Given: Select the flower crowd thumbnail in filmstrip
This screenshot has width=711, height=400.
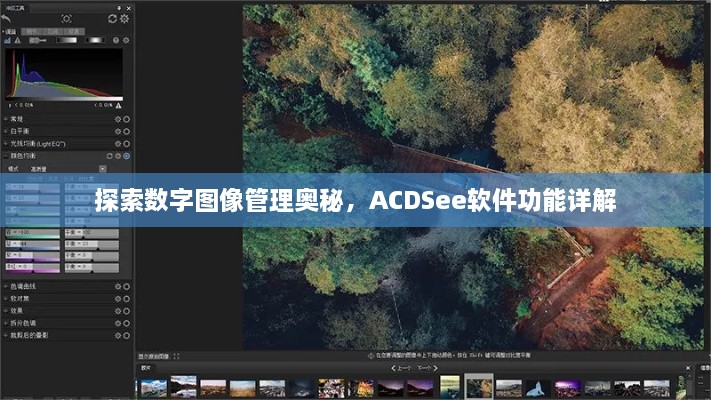Looking at the screenshot, I should pyautogui.click(x=331, y=389).
